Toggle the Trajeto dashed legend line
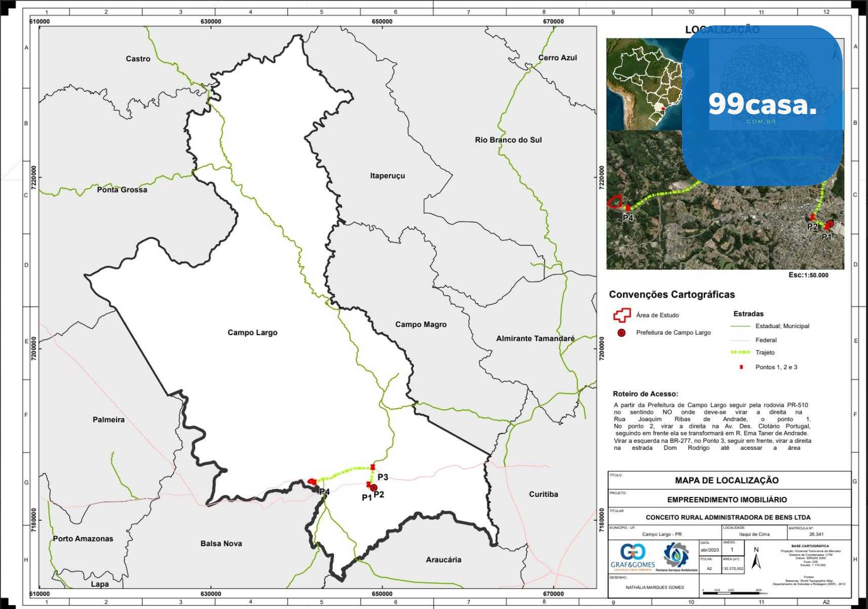 [x=739, y=351]
